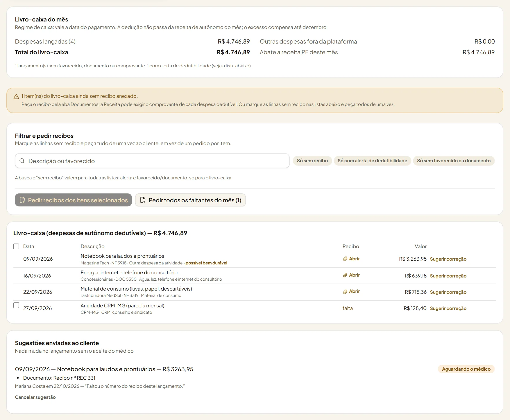The image size is (510, 420).
Task: Tick the select-all checkbox next to Data
Action: click(16, 246)
